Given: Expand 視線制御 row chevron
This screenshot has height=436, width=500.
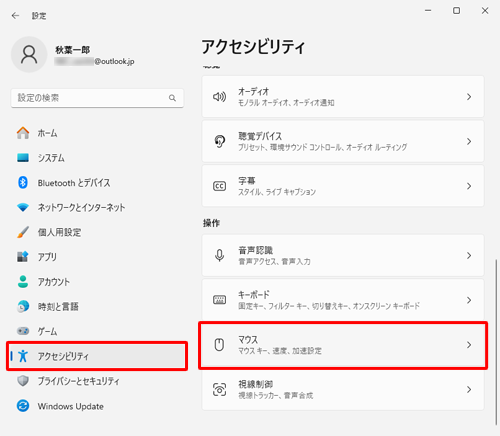Looking at the screenshot, I should pos(469,389).
